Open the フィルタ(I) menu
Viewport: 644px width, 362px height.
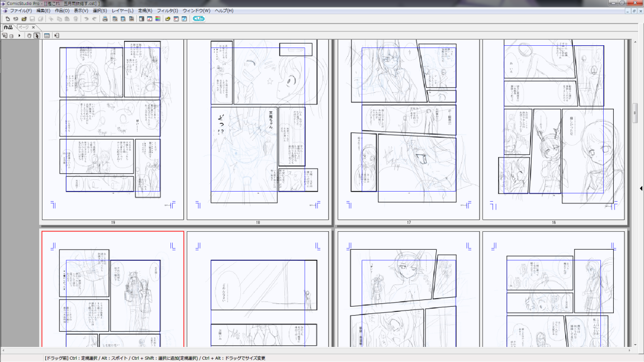167,11
